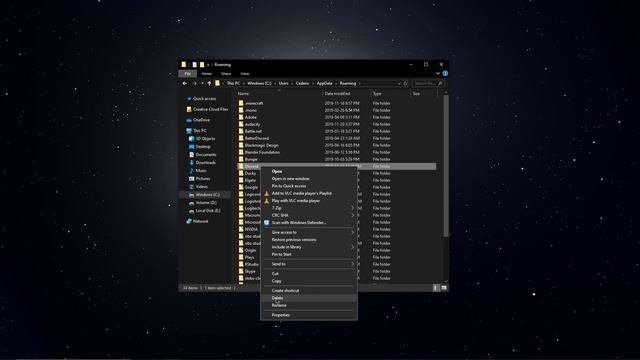Select the BetterDiscord folder row
The width and height of the screenshot is (640, 360).
point(336,138)
